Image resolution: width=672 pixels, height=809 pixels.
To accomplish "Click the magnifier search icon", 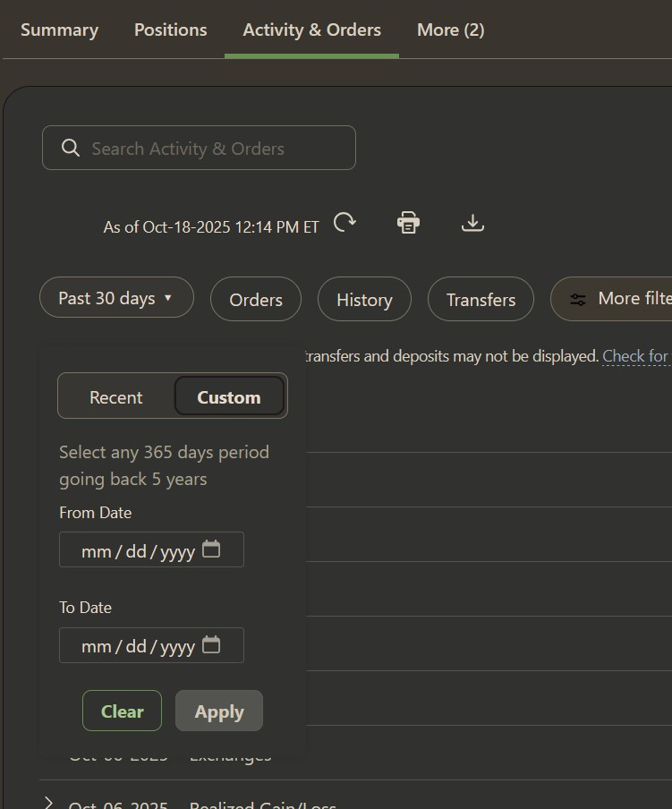I will [x=71, y=148].
